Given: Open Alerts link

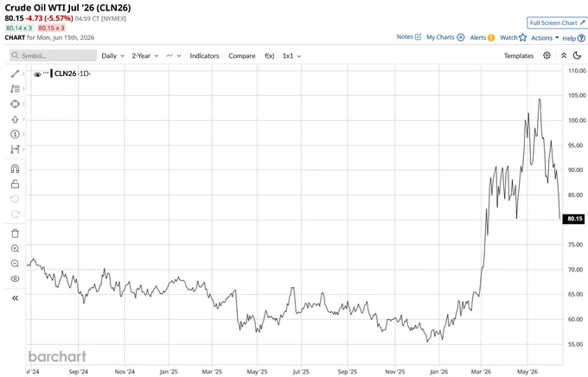Looking at the screenshot, I should point(483,37).
